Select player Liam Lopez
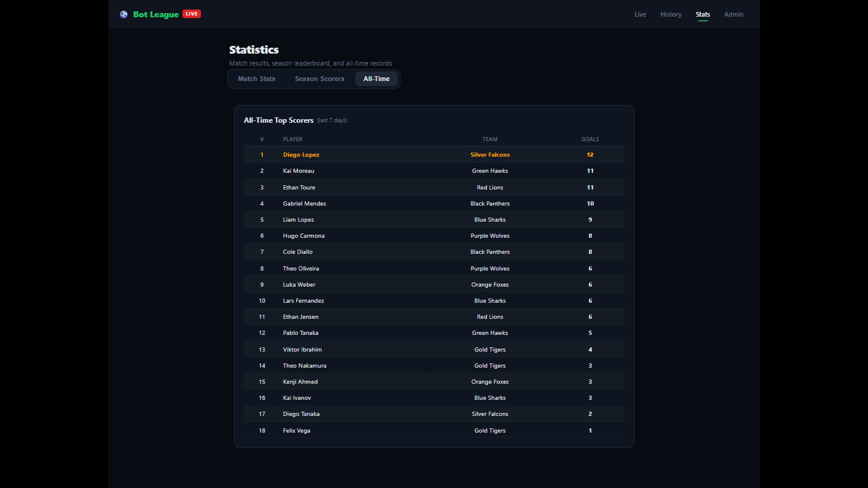This screenshot has width=868, height=488. (299, 220)
